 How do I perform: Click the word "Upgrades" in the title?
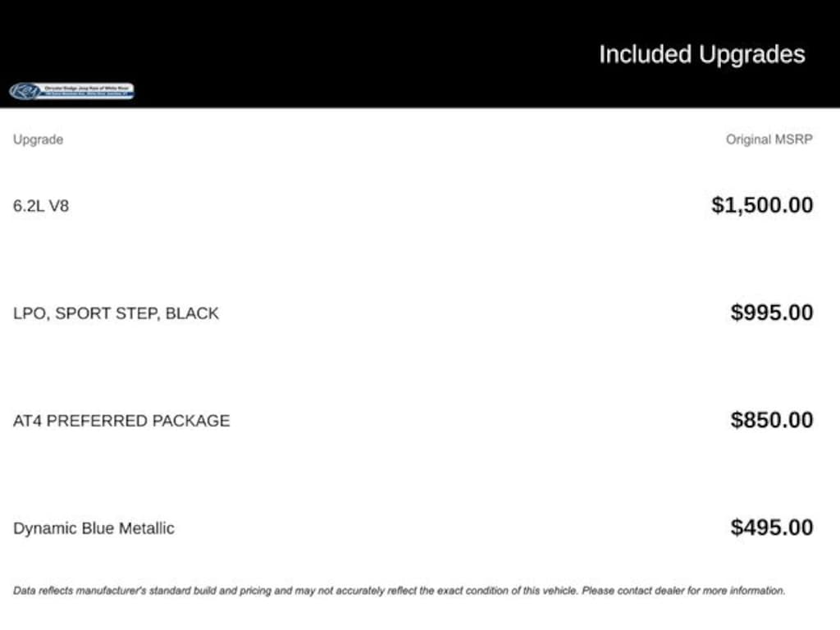(x=752, y=55)
